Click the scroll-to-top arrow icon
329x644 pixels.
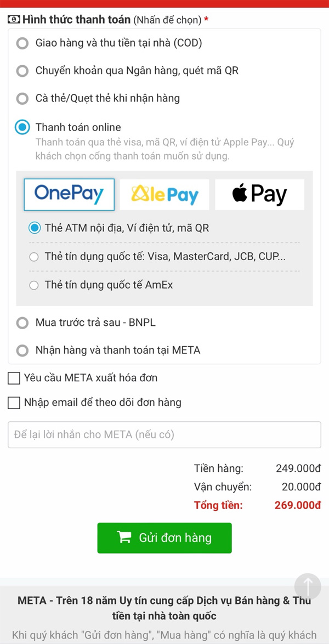click(x=308, y=586)
